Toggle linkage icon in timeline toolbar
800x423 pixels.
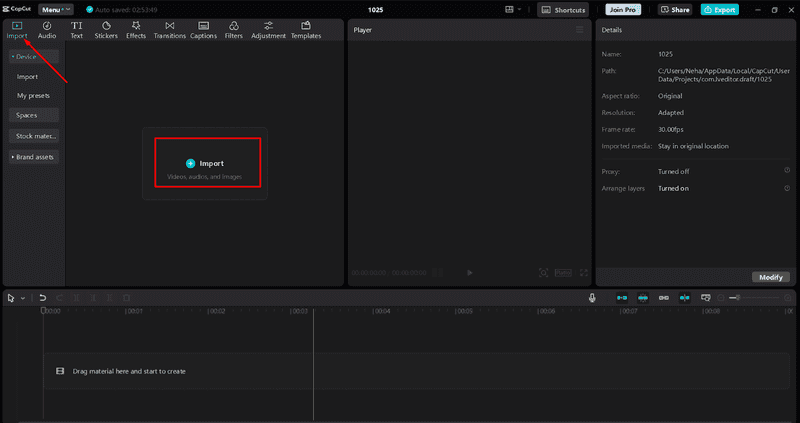click(x=664, y=297)
